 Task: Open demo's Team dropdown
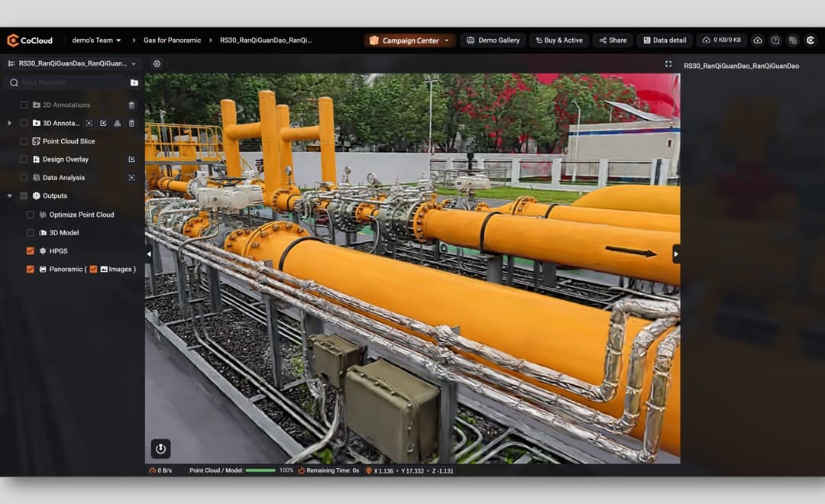(x=96, y=40)
